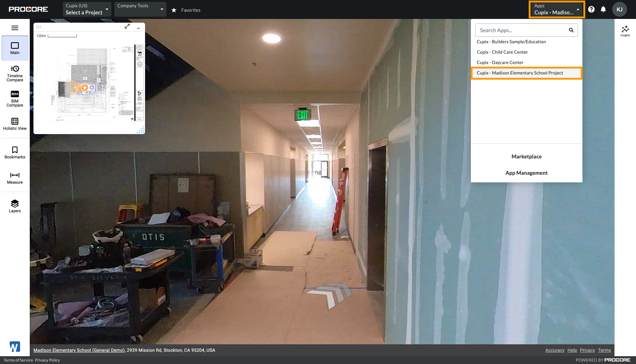Screen dimensions: 636x364
Task: Grab the minimap drag handle dots
Action: pyautogui.click(x=39, y=27)
